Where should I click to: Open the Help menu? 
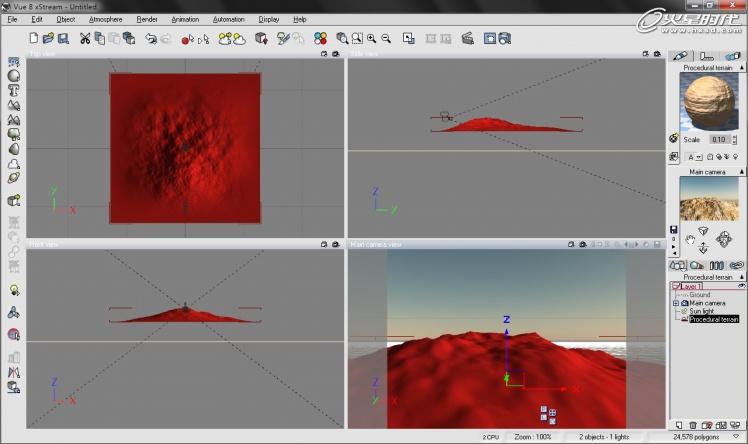click(300, 20)
